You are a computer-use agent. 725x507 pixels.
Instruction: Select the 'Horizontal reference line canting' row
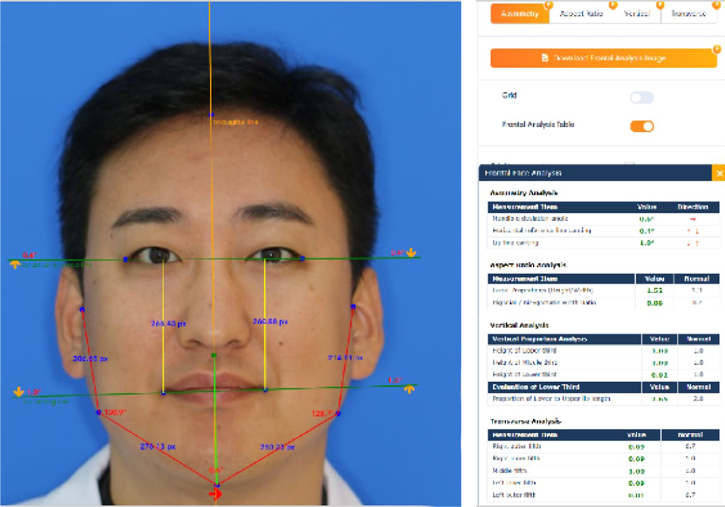[603, 231]
